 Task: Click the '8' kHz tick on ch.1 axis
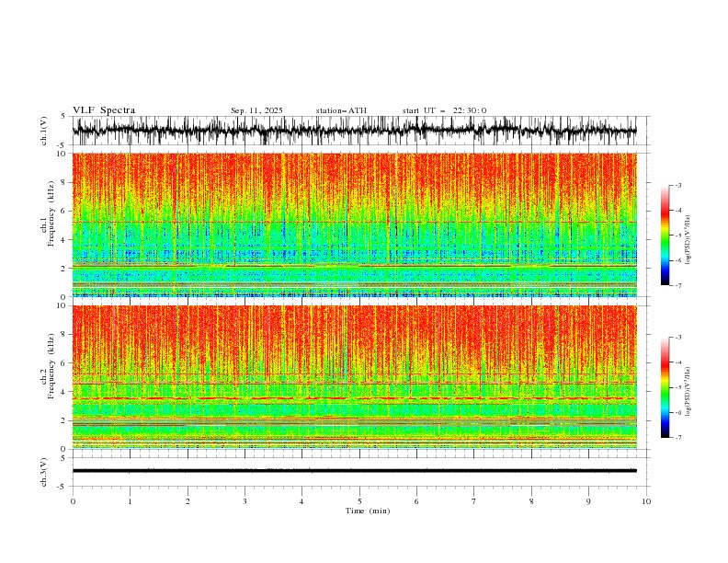[64, 182]
